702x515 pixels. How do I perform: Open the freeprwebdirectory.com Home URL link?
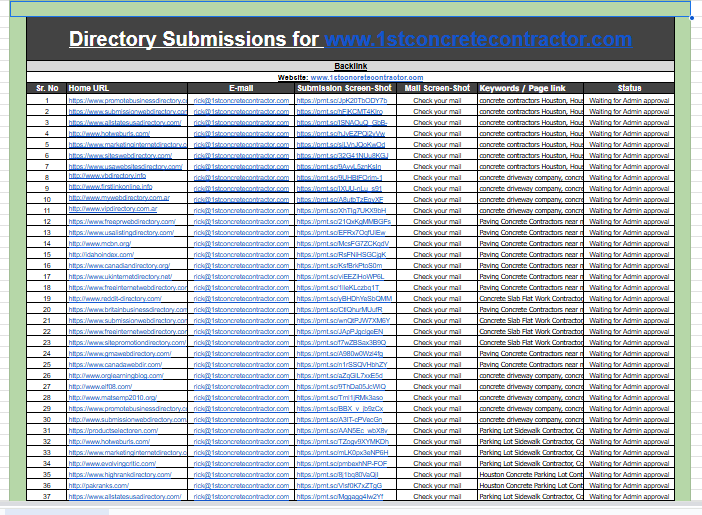click(122, 222)
